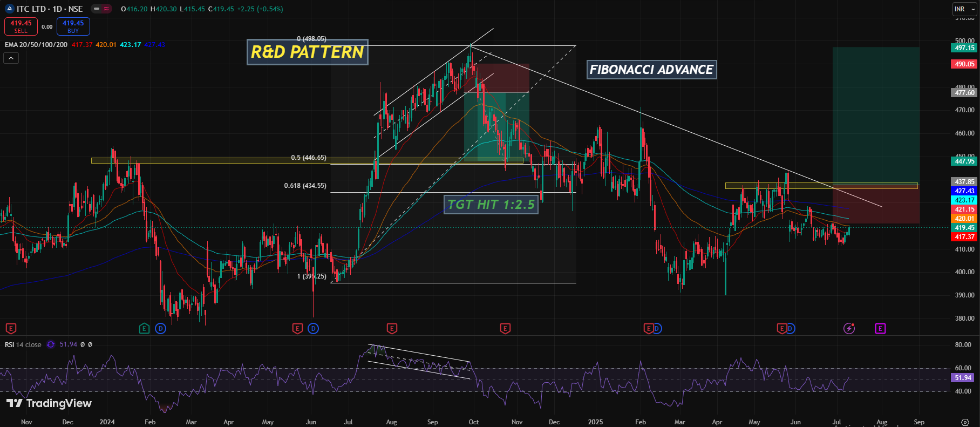Click the O416.20 open price value
980x427 pixels.
134,9
